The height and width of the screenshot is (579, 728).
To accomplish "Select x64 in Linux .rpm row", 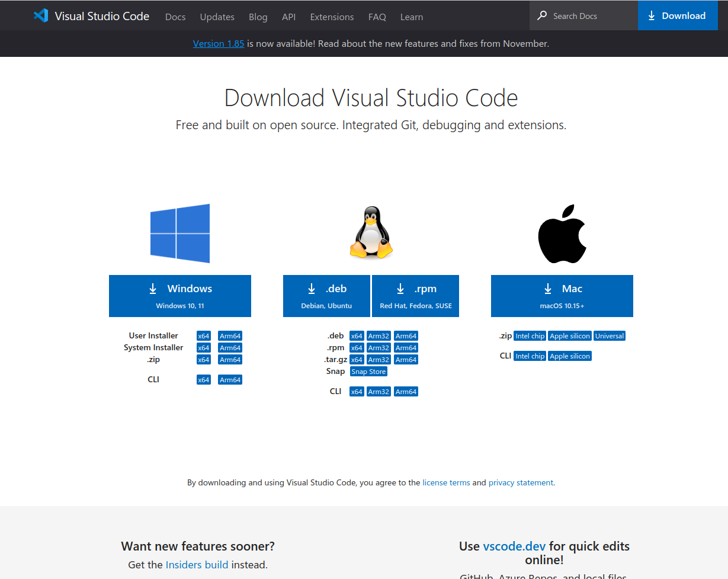I will point(357,348).
